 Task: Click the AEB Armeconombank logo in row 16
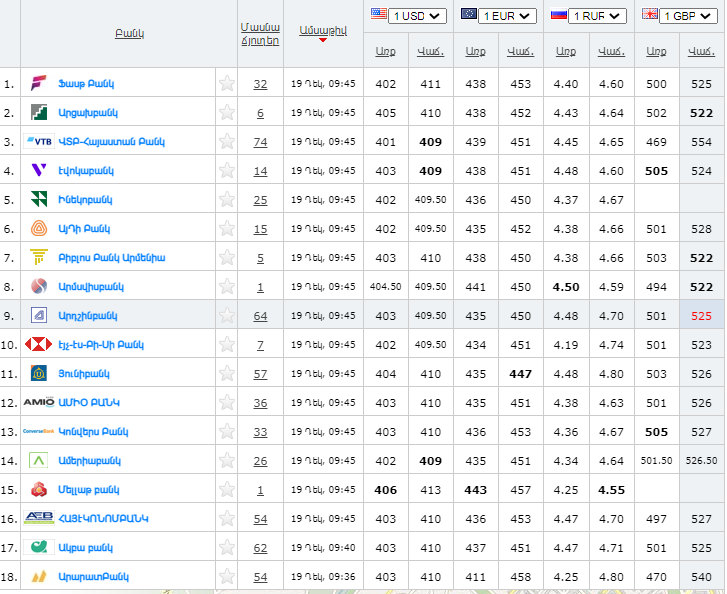pyautogui.click(x=39, y=518)
